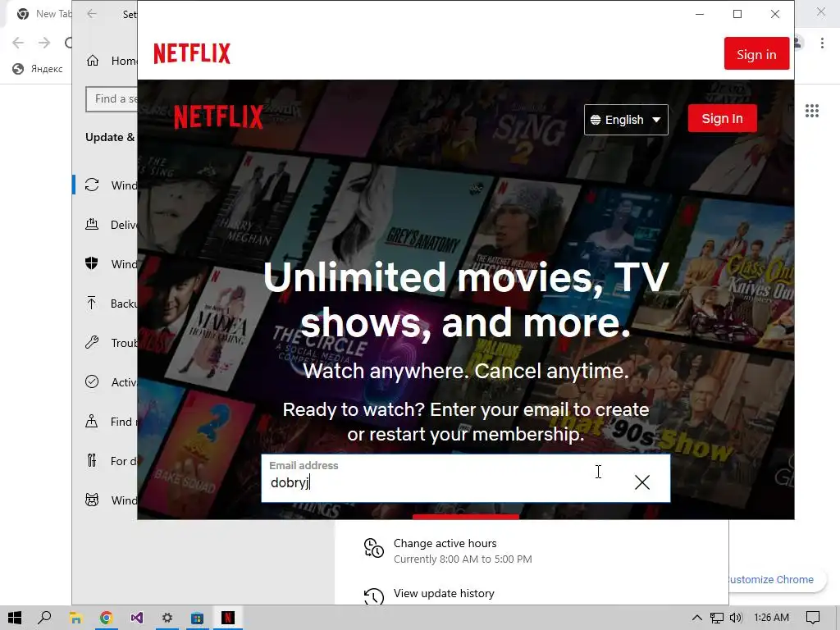The height and width of the screenshot is (630, 840).
Task: Select Windows Update icon in Settings sidebar
Action: [x=92, y=185]
